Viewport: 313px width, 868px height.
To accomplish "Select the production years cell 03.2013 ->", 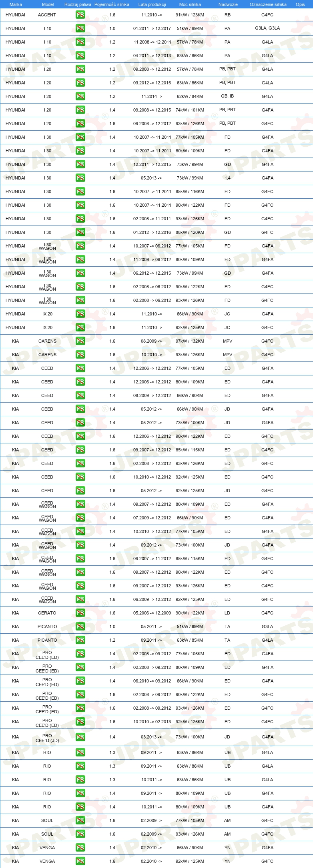I will pyautogui.click(x=151, y=737).
